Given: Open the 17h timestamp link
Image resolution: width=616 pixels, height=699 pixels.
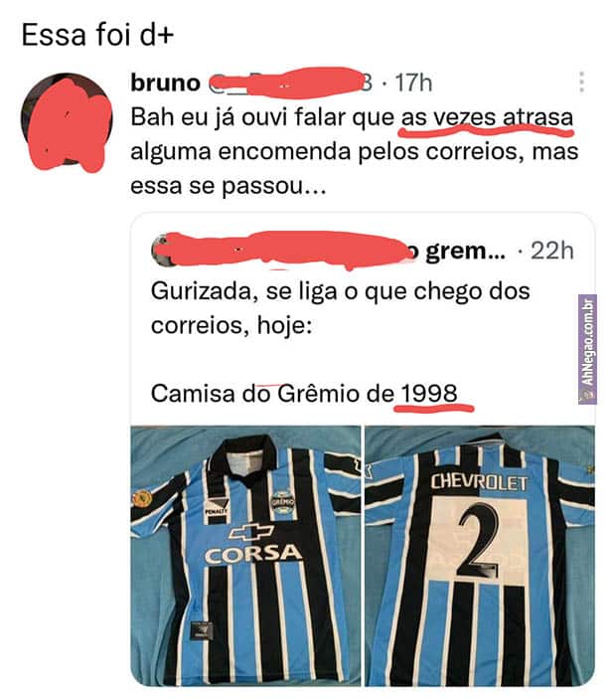Looking at the screenshot, I should click(413, 83).
